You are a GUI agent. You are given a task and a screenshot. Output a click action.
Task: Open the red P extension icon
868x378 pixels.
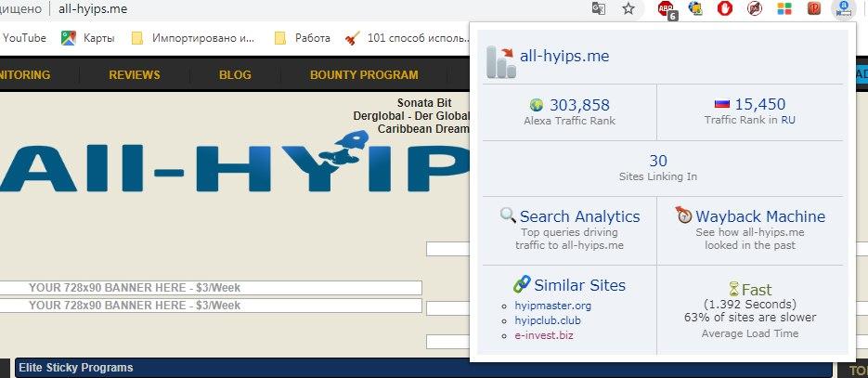813,8
